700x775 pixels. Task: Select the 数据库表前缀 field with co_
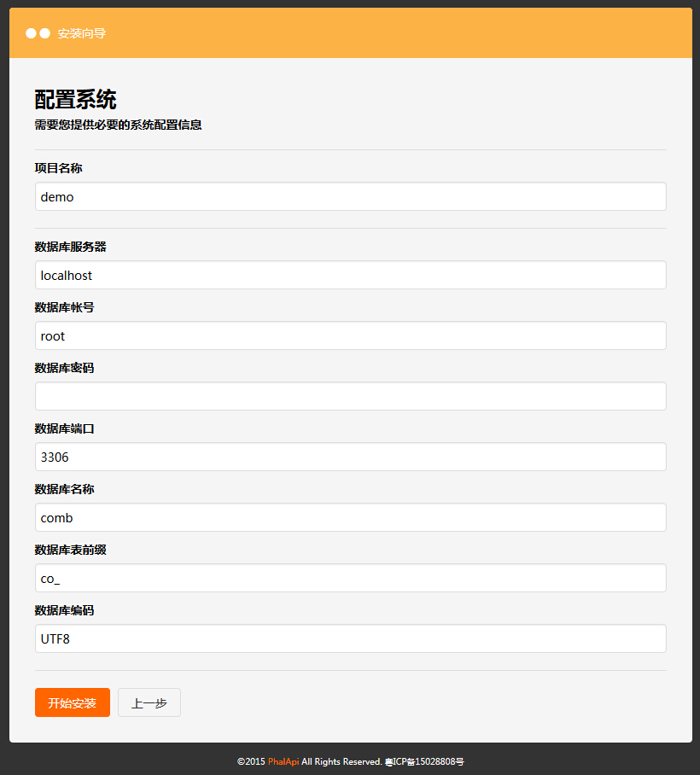click(351, 578)
